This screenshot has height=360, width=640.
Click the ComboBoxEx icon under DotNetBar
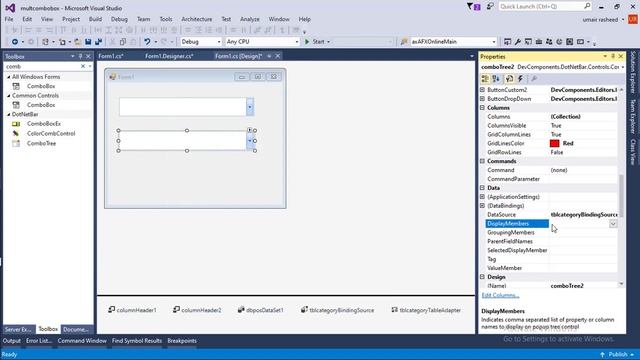(x=16, y=124)
